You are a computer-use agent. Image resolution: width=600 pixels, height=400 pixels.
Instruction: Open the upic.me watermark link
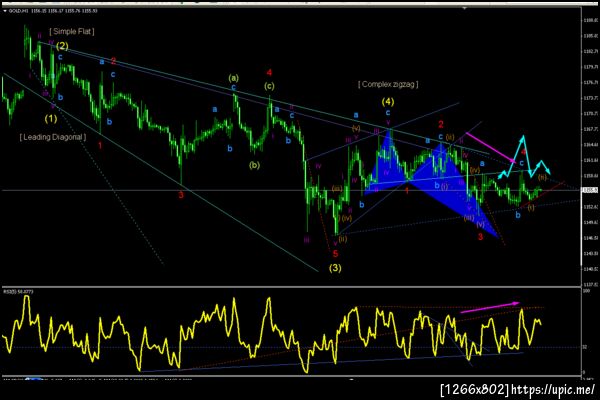pyautogui.click(x=553, y=390)
